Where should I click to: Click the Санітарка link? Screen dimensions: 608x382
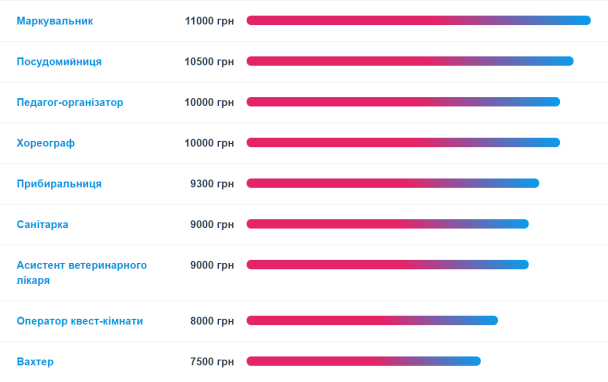point(42,225)
